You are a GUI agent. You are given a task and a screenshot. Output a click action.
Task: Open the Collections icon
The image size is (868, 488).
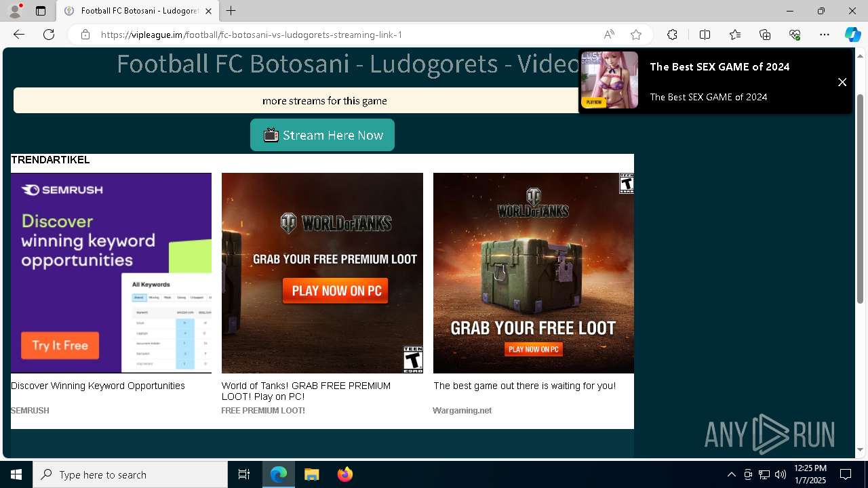coord(765,35)
